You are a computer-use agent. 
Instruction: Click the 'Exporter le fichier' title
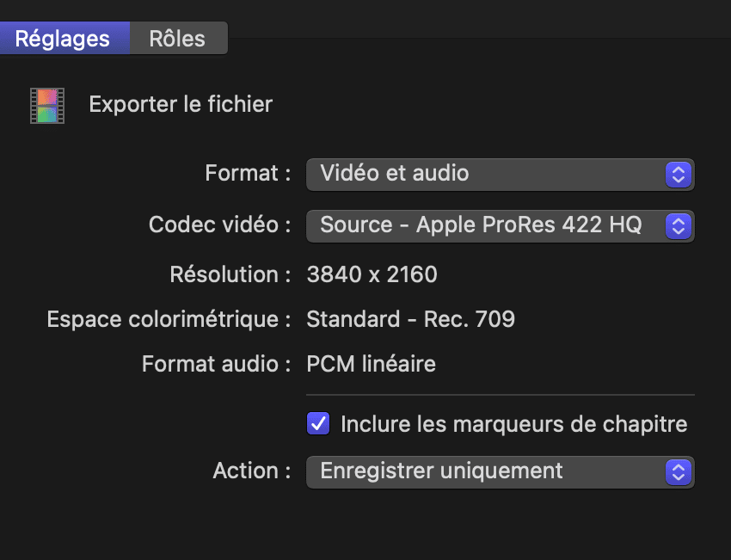[x=181, y=104]
